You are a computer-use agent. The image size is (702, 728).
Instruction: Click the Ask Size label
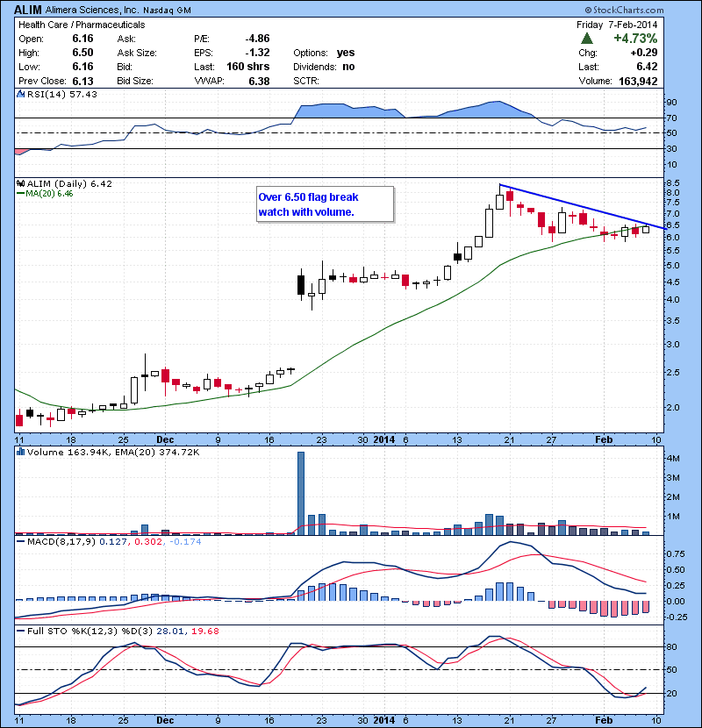click(137, 53)
